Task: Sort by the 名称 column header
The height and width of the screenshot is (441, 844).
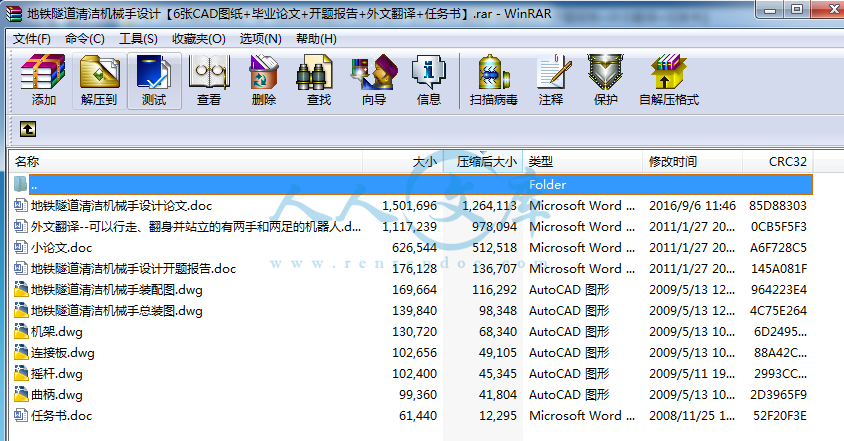Action: [186, 162]
